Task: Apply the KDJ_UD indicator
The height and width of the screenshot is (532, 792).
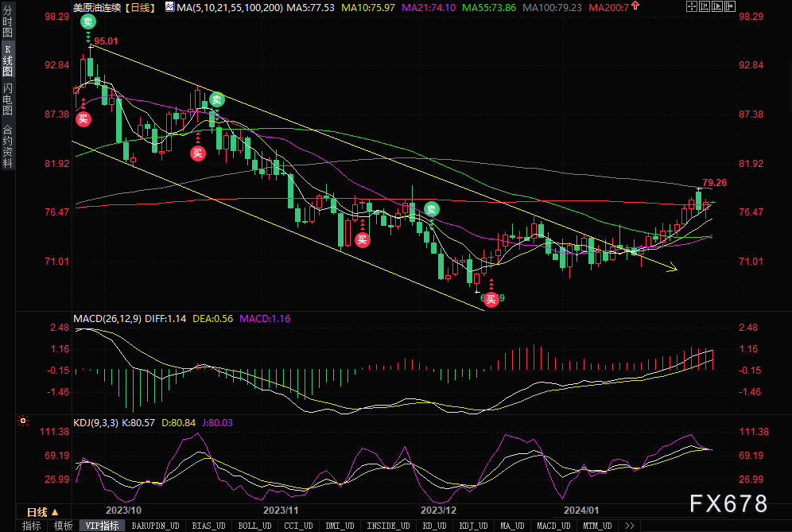Action: [x=474, y=526]
